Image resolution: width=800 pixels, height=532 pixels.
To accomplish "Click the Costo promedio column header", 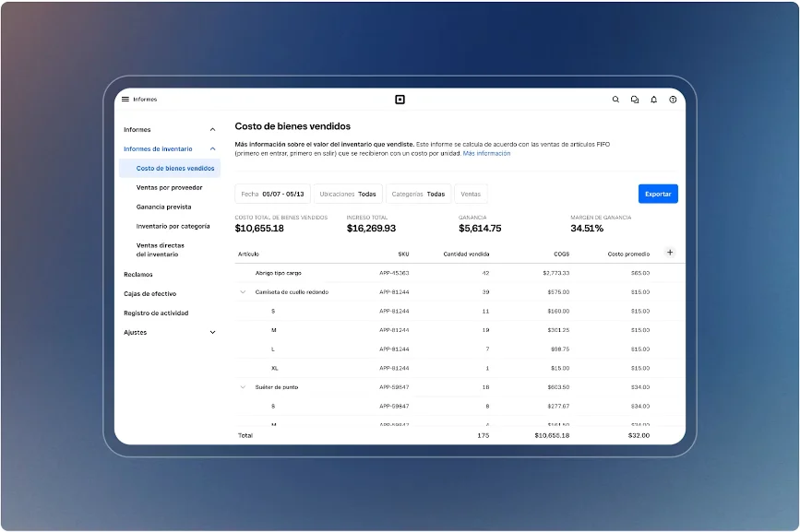I will (x=628, y=254).
